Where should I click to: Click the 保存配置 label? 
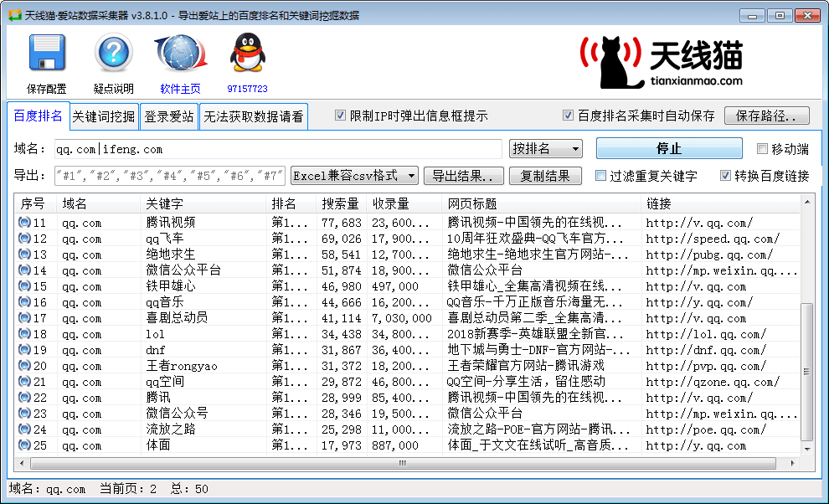click(47, 89)
